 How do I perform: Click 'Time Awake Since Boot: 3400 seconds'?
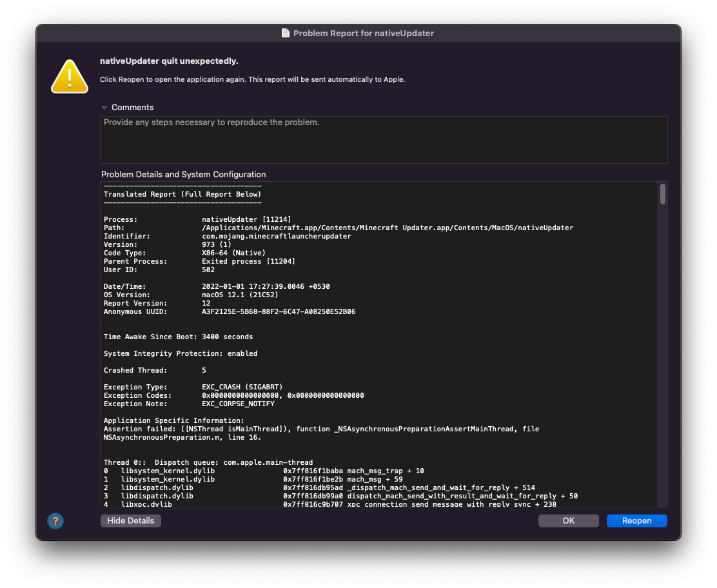pyautogui.click(x=179, y=337)
